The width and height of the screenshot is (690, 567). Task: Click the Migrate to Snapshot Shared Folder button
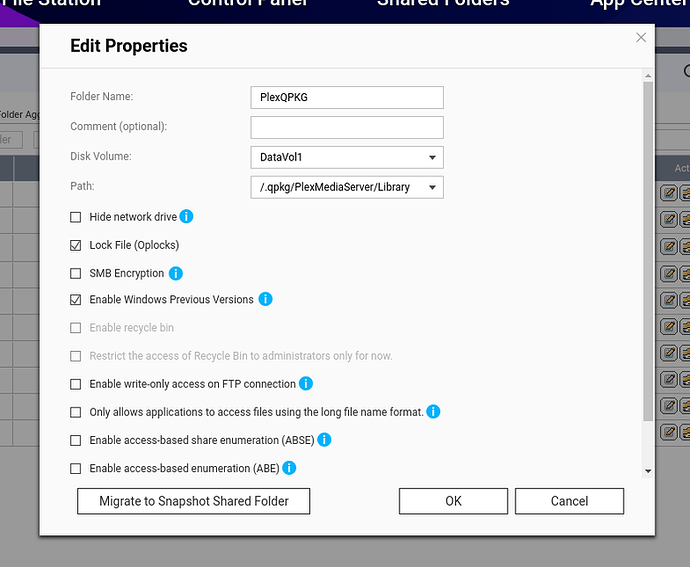[x=194, y=501]
